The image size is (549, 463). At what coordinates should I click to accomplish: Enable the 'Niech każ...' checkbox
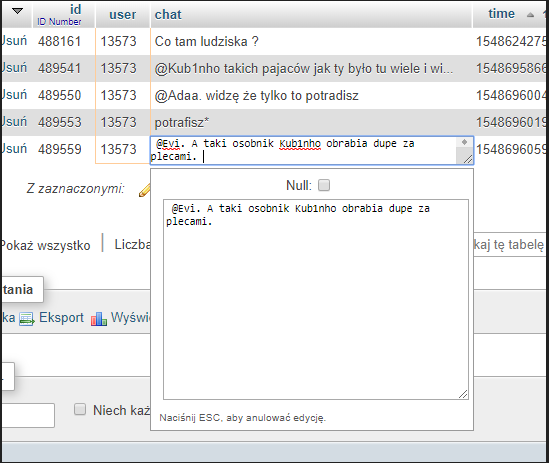click(80, 409)
